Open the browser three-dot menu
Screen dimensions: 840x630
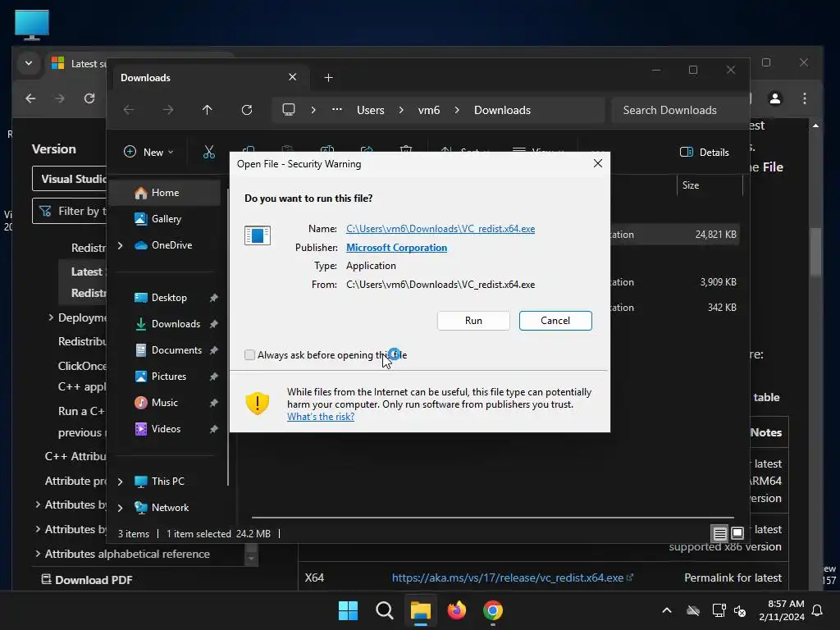[x=804, y=98]
